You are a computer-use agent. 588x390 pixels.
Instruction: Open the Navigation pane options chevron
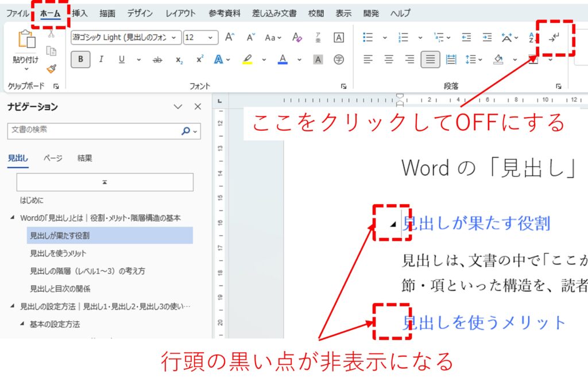178,107
